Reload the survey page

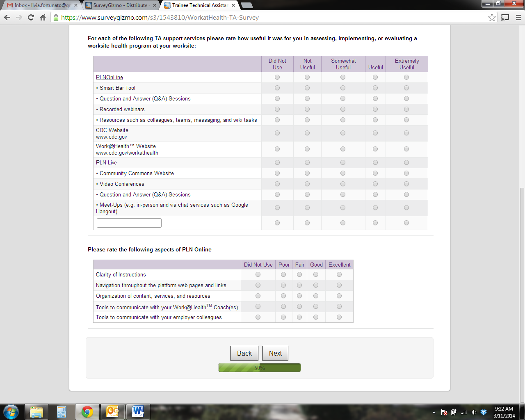[x=31, y=18]
